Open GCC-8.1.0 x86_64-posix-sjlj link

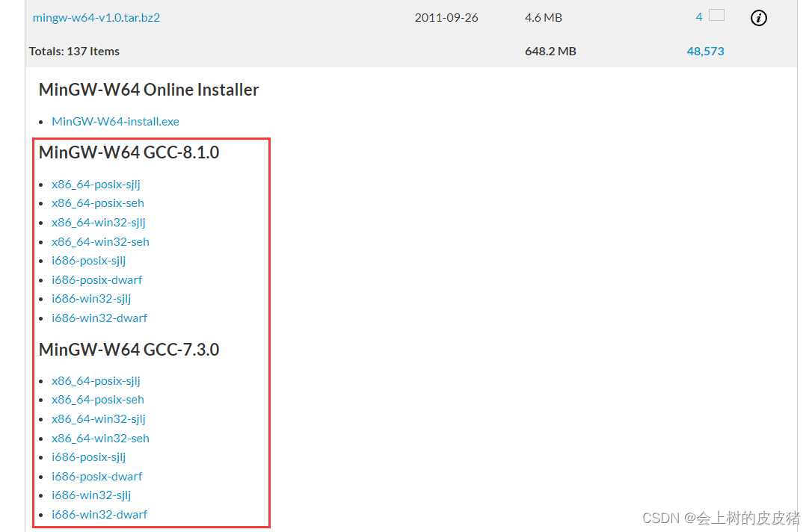(96, 185)
